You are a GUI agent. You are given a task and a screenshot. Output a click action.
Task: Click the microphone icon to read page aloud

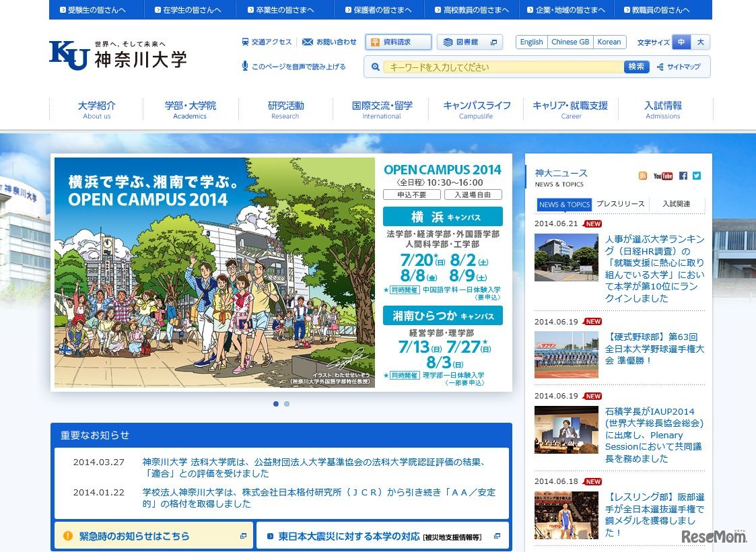pyautogui.click(x=244, y=65)
